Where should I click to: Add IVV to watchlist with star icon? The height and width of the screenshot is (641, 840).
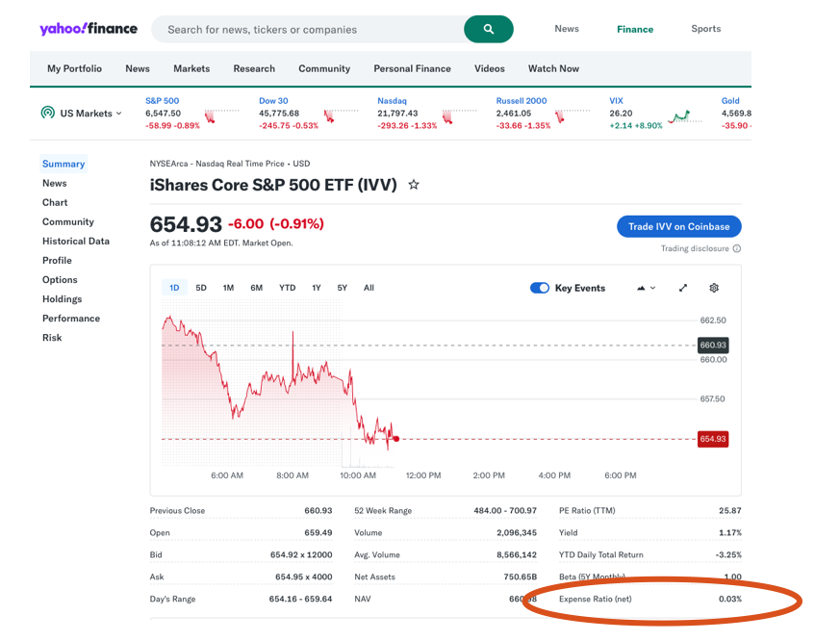tap(414, 185)
